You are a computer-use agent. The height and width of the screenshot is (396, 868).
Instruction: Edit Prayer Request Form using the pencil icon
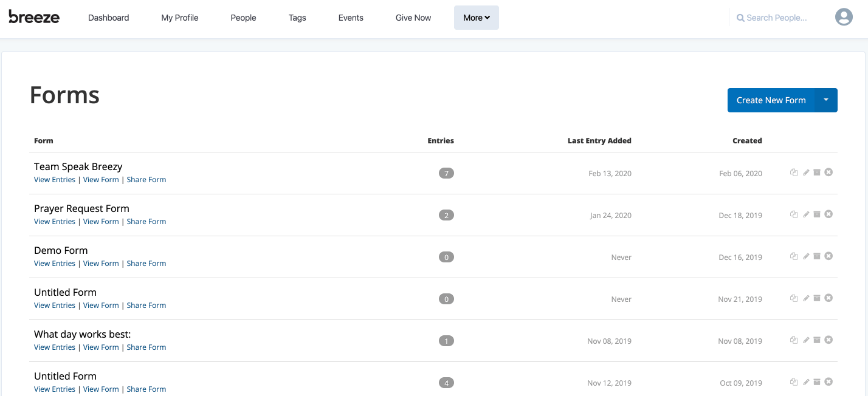coord(805,214)
